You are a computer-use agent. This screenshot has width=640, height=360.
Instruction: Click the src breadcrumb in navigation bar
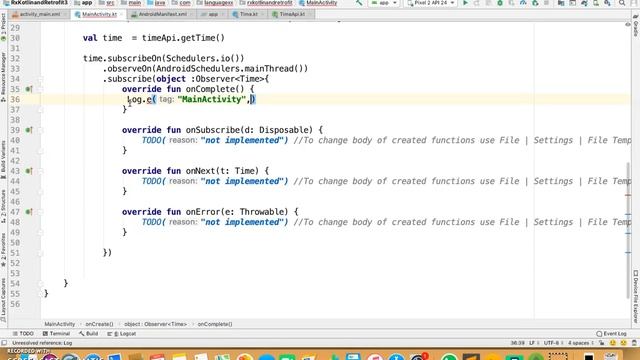pos(107,3)
